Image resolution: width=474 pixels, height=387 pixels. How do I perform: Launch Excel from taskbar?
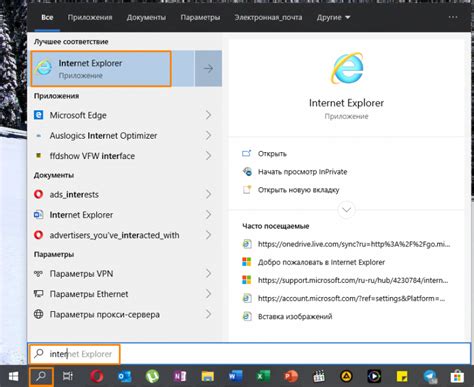[263, 377]
